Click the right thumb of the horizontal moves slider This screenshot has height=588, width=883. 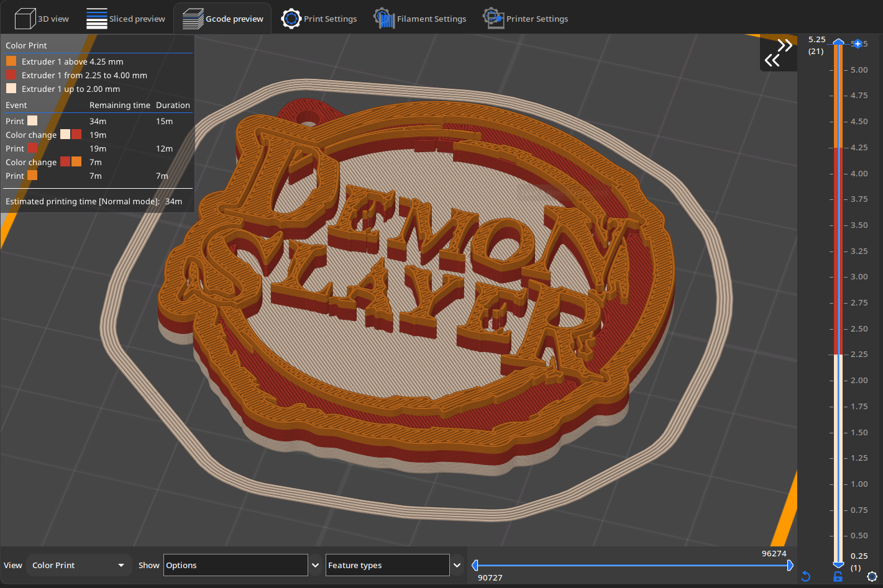click(x=790, y=565)
